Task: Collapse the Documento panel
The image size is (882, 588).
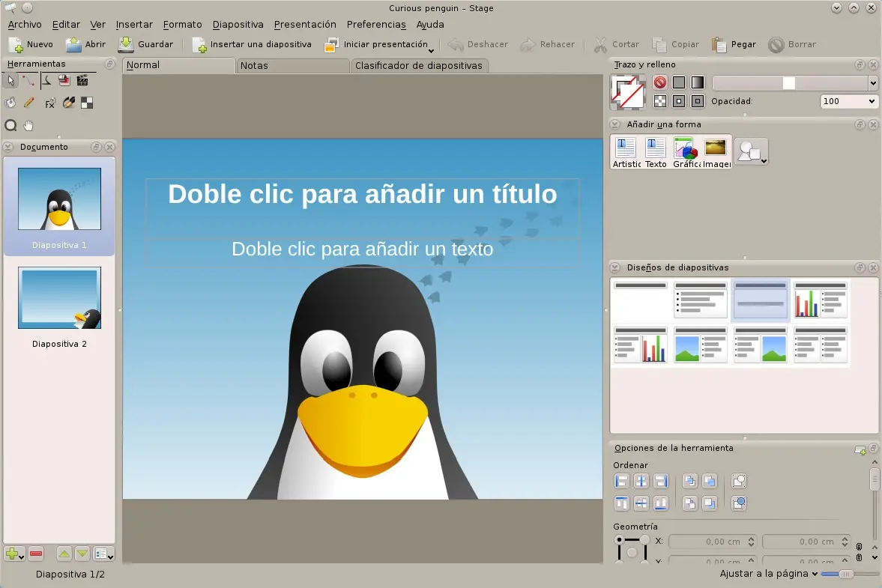Action: click(x=8, y=147)
